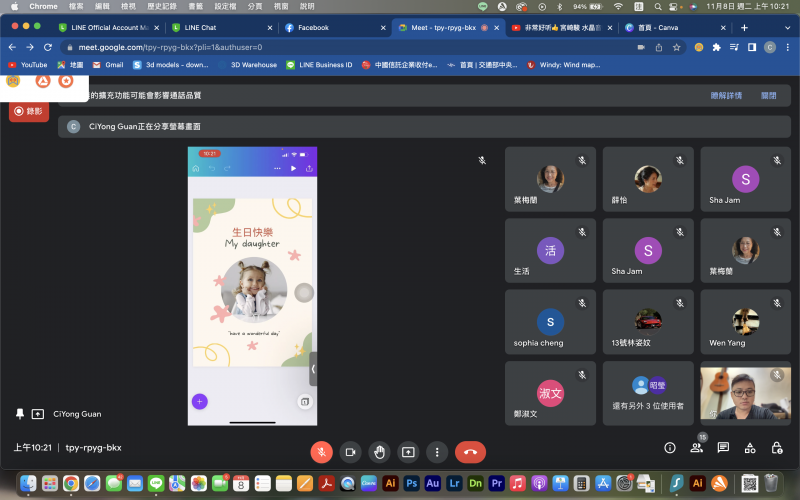Raise hand in the meeting
The height and width of the screenshot is (500, 800).
[379, 452]
